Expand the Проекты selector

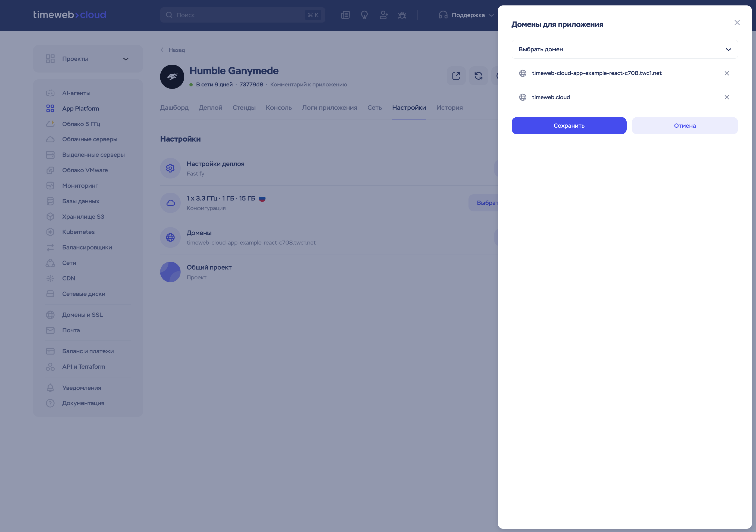(88, 59)
